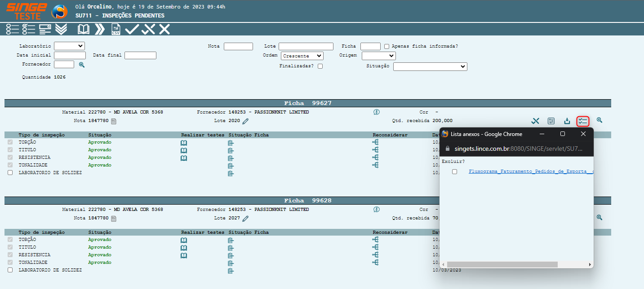Open attachments list icon for Ficha 99627
The width and height of the screenshot is (644, 289).
tap(583, 121)
